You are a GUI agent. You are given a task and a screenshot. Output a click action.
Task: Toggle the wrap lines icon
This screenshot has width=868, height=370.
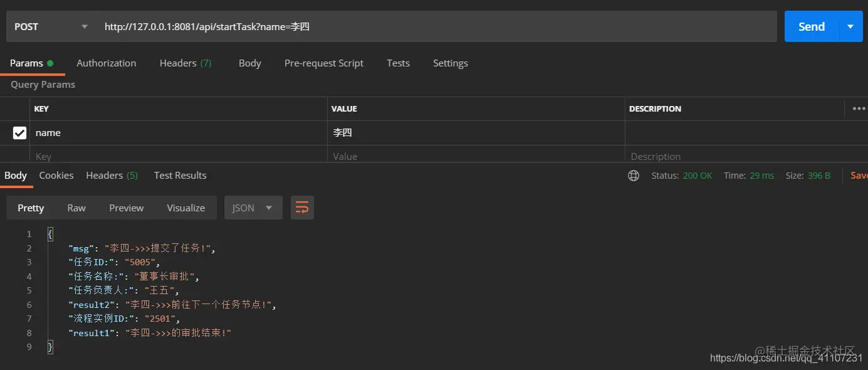point(302,208)
